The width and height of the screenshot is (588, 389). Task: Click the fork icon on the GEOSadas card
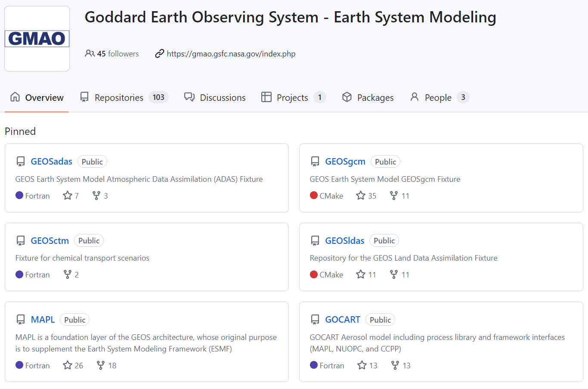[96, 196]
